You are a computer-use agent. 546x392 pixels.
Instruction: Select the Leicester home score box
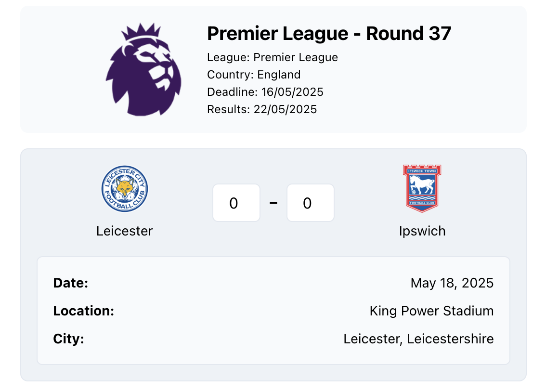point(236,203)
